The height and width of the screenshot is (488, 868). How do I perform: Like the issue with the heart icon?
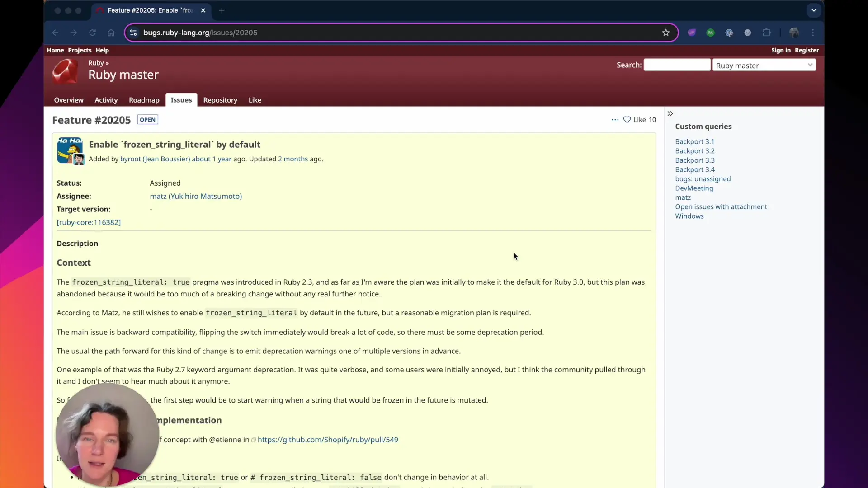627,120
